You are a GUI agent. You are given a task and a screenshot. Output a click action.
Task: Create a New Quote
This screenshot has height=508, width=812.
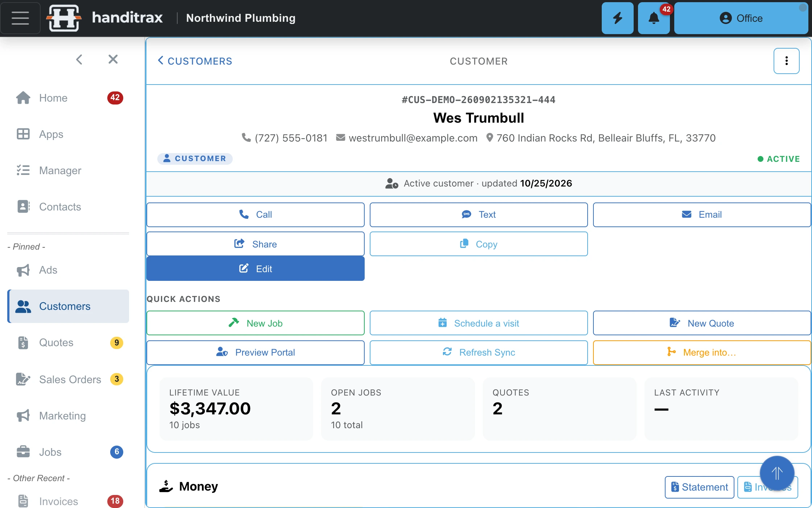(702, 323)
